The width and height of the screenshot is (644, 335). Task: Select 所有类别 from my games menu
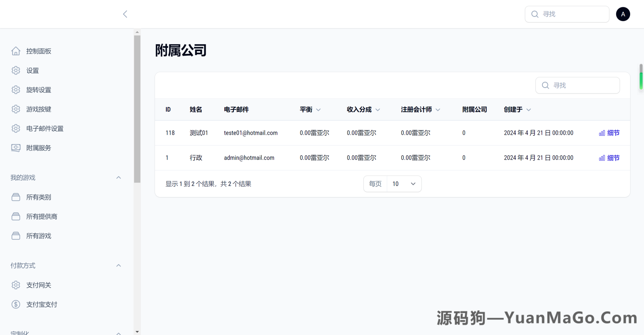[39, 197]
